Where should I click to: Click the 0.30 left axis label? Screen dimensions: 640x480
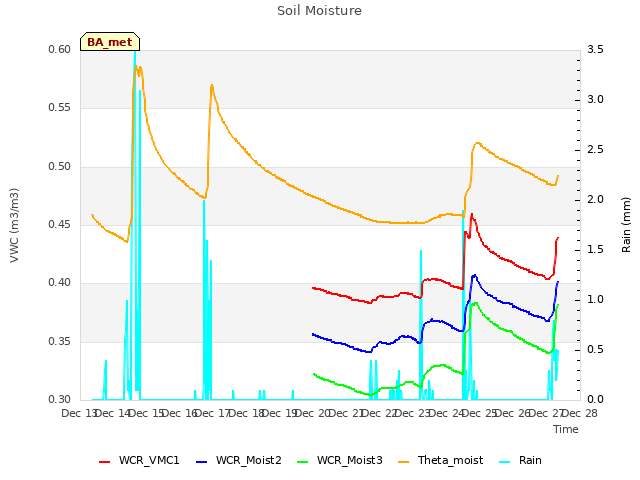pos(60,399)
